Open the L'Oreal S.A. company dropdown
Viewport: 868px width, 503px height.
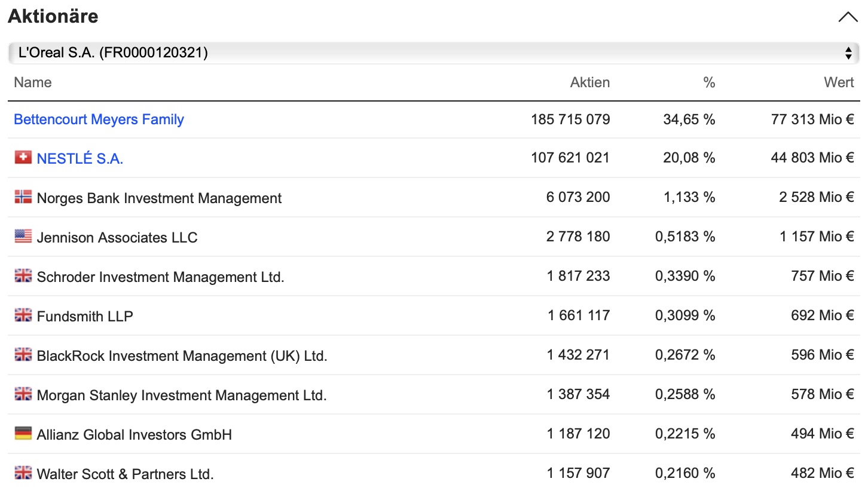[x=418, y=53]
